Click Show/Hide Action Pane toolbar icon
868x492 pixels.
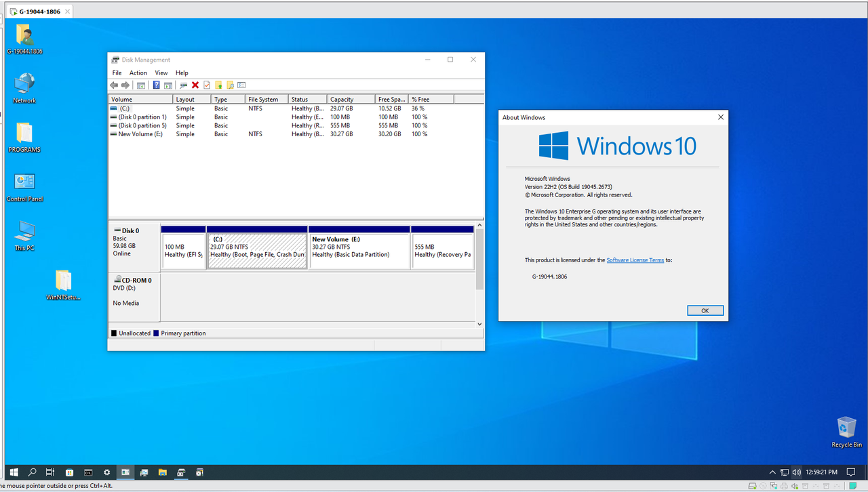(167, 85)
